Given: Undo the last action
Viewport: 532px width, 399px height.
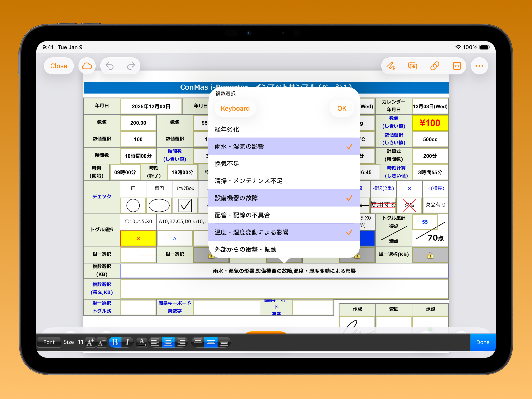Looking at the screenshot, I should click(110, 66).
